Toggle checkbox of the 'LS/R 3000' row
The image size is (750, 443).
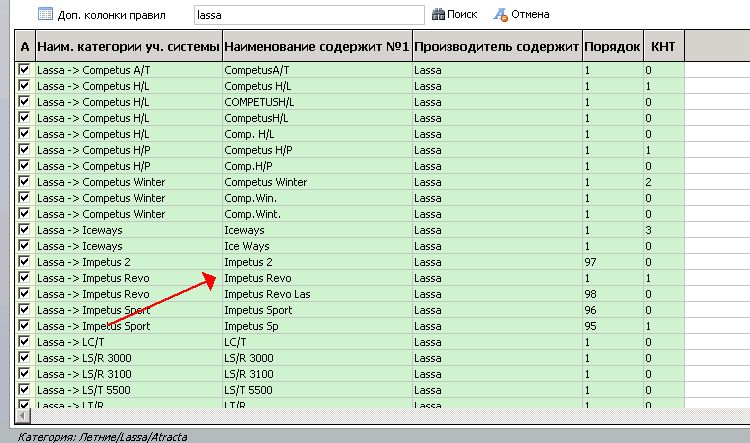(24, 358)
